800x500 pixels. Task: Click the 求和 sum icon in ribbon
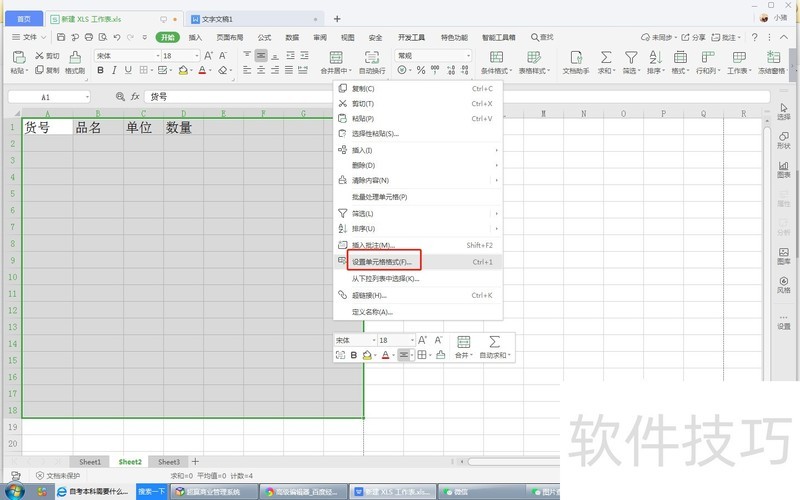click(604, 57)
